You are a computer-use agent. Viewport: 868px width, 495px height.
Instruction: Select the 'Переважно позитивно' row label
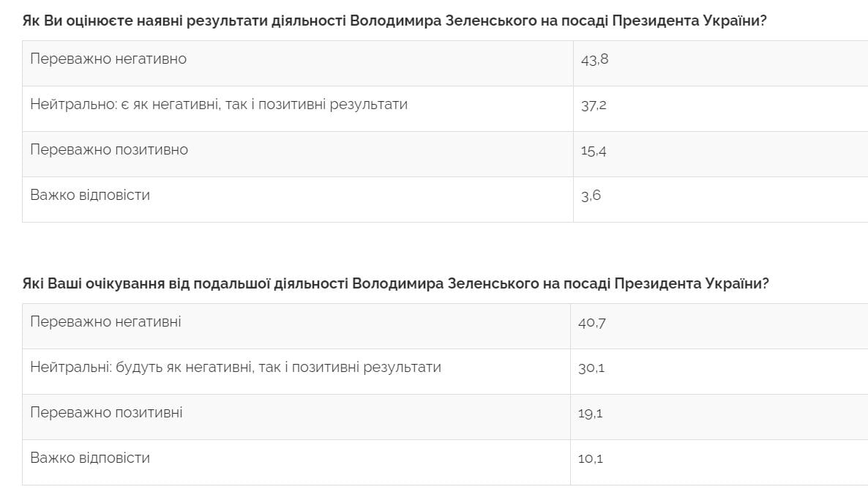[109, 149]
